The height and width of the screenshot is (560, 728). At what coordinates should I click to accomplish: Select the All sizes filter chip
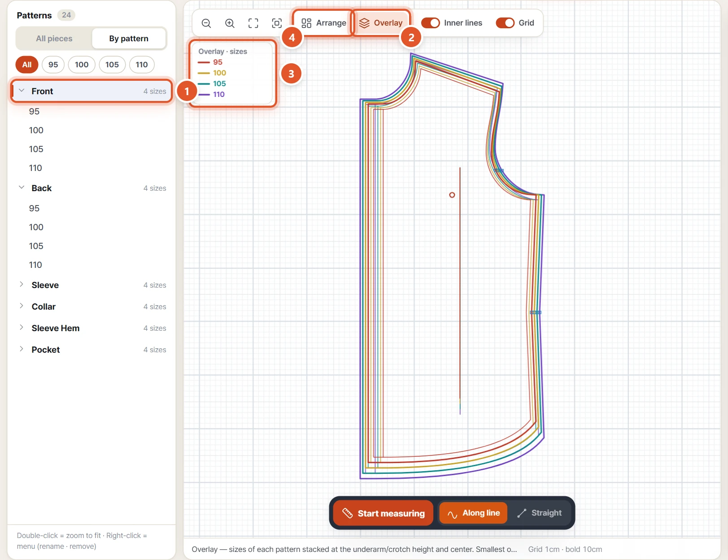point(27,65)
